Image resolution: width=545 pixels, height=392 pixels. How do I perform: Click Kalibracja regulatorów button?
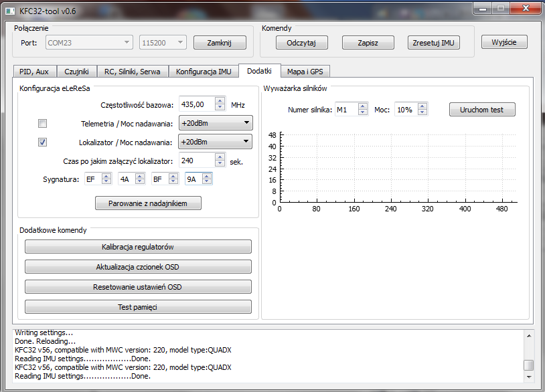(138, 247)
